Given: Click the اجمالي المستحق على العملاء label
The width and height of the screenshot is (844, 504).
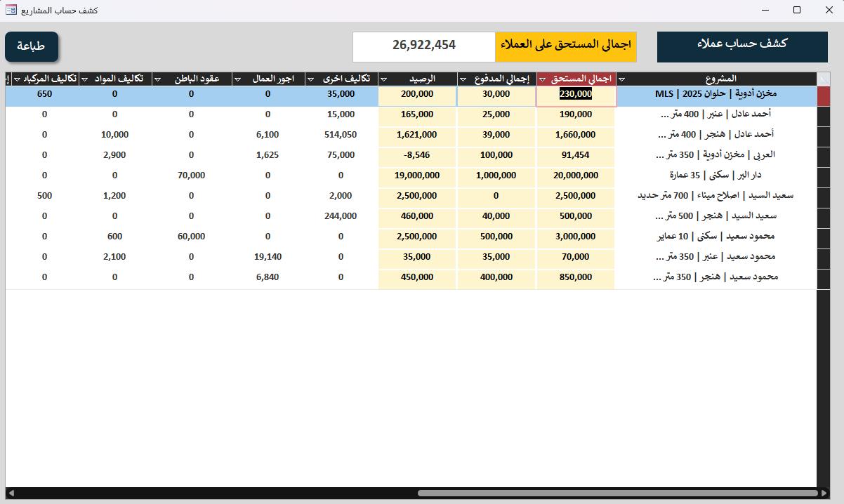Looking at the screenshot, I should click(566, 46).
